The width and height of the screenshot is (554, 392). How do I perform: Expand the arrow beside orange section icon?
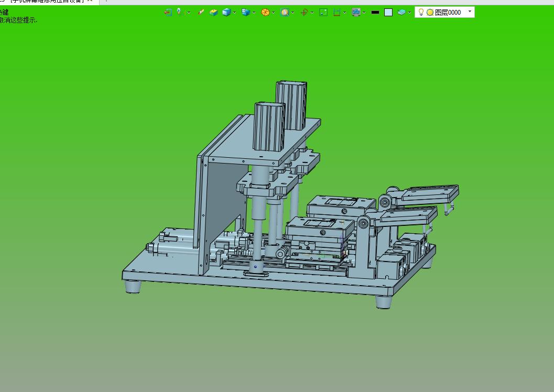coord(273,13)
